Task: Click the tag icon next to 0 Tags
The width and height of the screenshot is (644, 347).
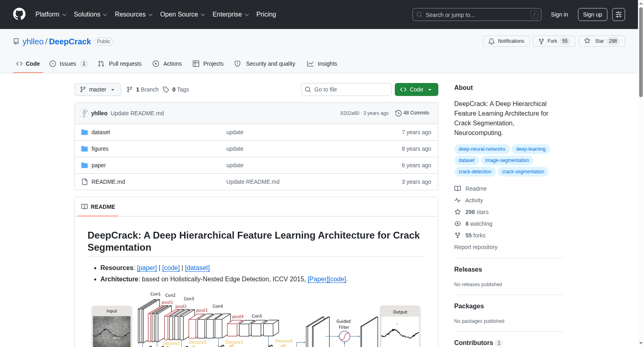Action: (x=166, y=89)
